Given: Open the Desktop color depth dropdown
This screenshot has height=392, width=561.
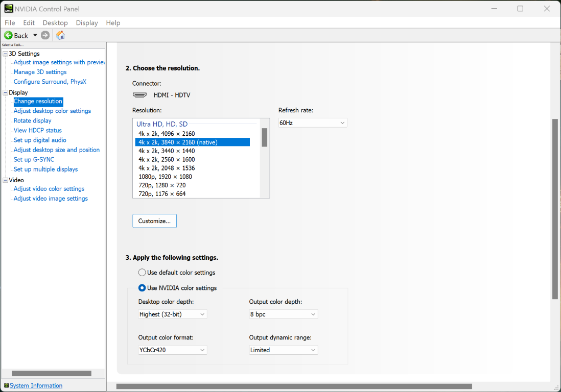Looking at the screenshot, I should click(x=173, y=314).
